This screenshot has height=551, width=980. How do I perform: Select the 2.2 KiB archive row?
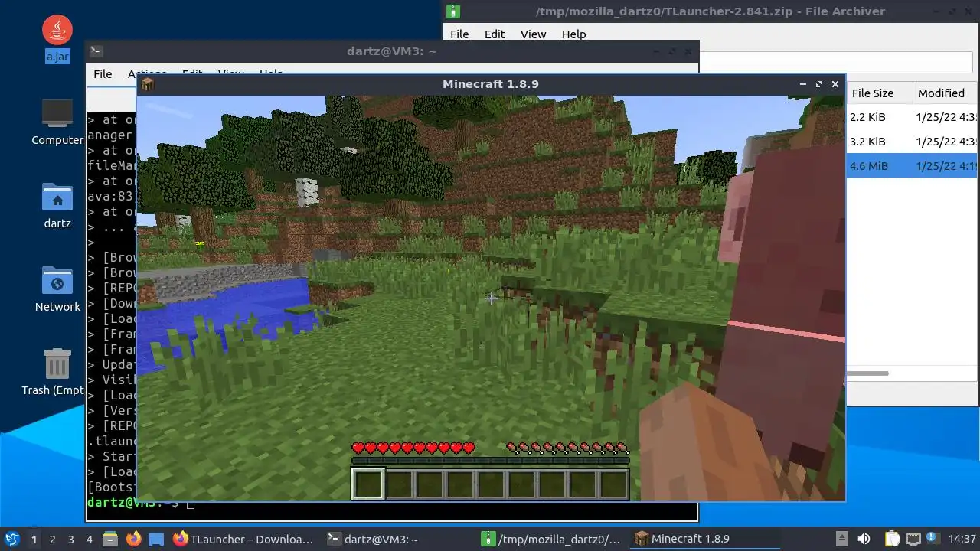(x=911, y=117)
